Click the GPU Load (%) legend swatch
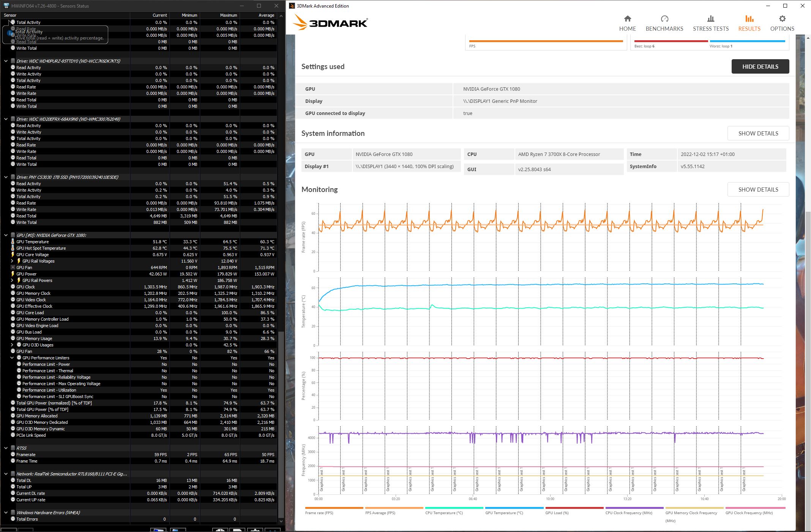Screen dimensions: 811x532 pos(574,508)
